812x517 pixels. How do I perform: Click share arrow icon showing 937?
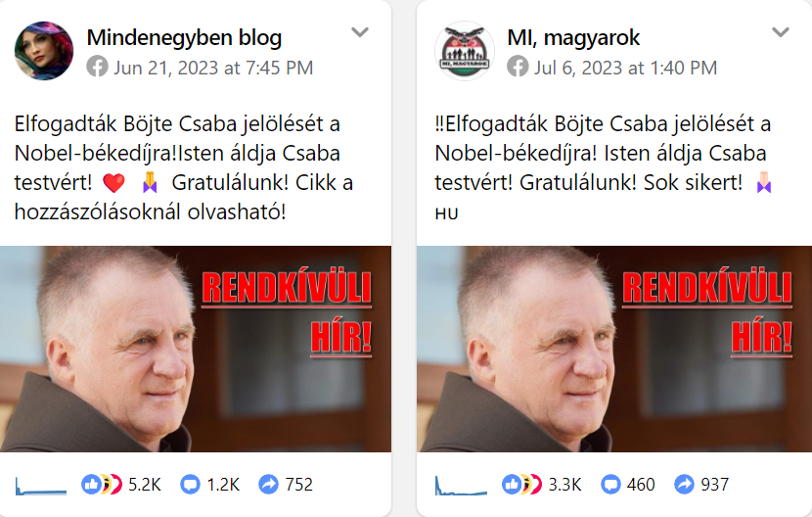[x=684, y=485]
